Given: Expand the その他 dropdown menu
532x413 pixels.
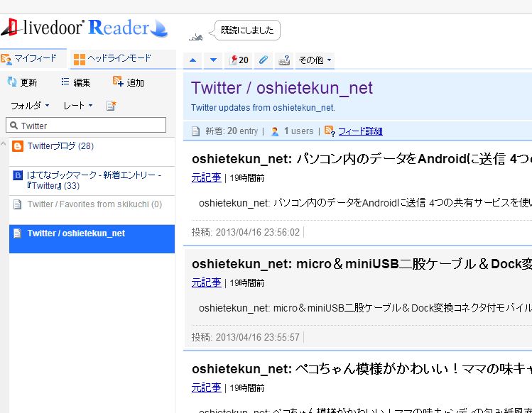Looking at the screenshot, I should pos(315,60).
